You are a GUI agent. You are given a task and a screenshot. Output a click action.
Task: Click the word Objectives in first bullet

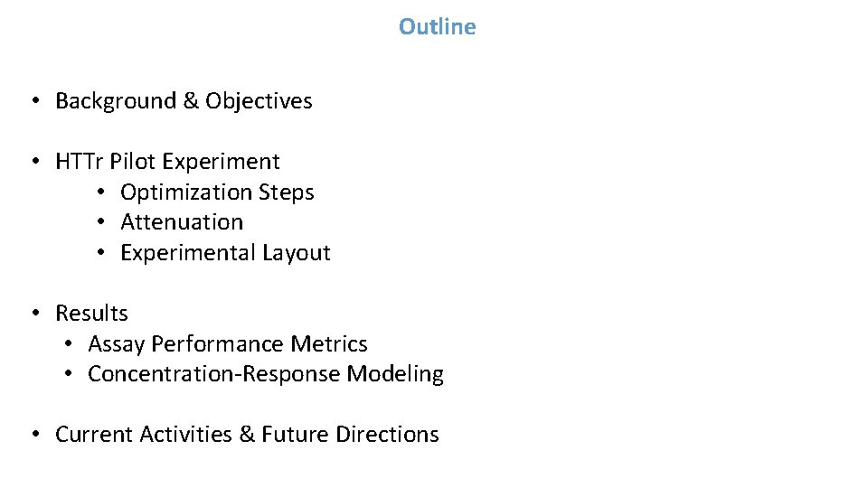coord(259,101)
